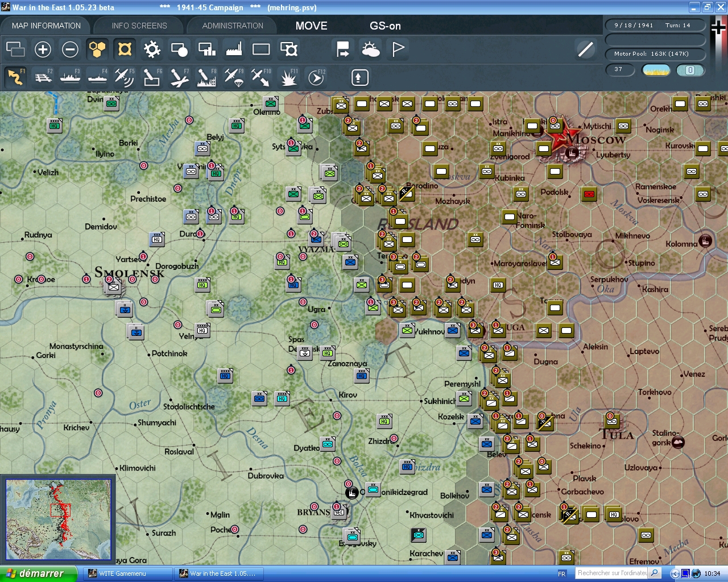The height and width of the screenshot is (582, 728).
Task: Switch to the ADMINISTRATION tab
Action: (x=233, y=26)
